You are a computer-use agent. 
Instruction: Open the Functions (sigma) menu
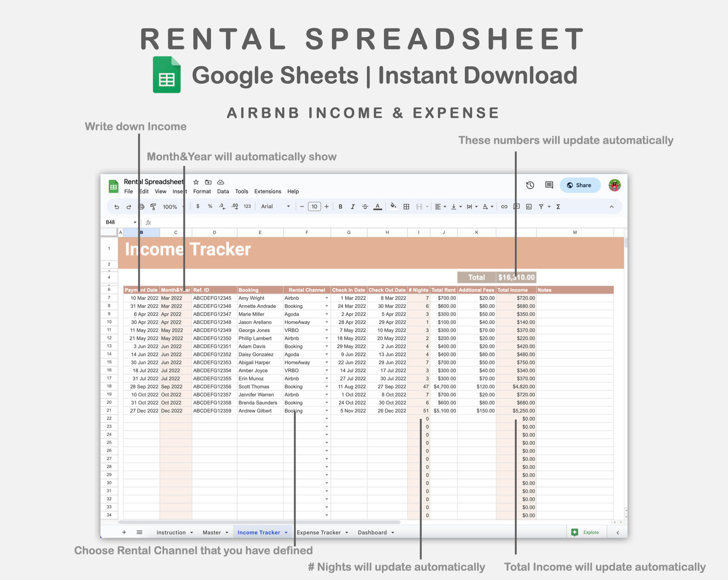coord(558,206)
